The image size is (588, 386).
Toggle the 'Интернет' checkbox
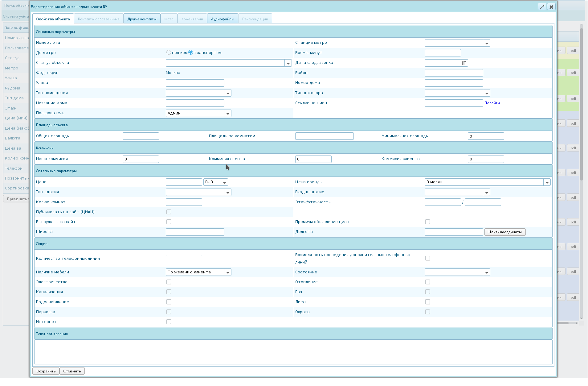click(x=169, y=322)
